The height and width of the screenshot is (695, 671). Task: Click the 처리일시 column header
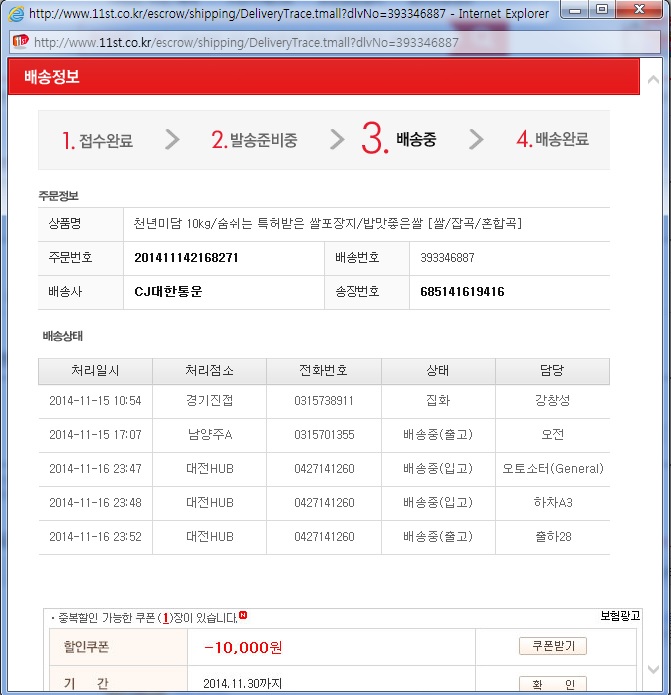pyautogui.click(x=95, y=371)
